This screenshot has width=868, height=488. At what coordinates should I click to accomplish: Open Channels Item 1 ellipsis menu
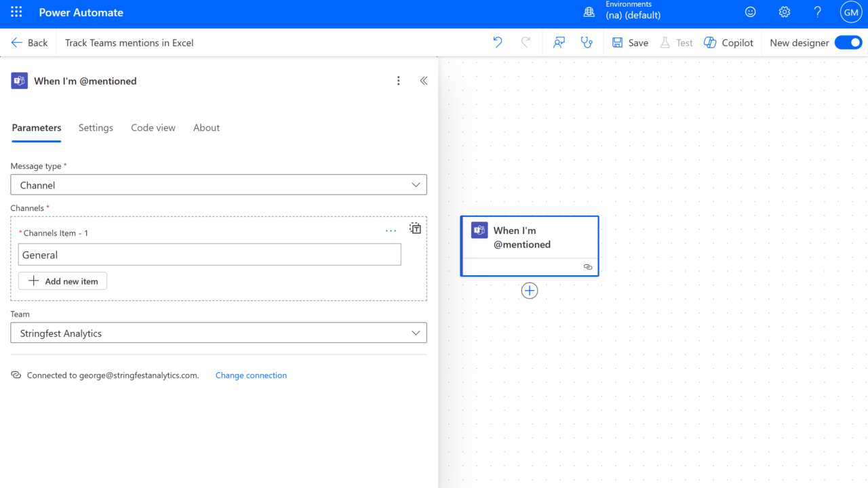391,231
